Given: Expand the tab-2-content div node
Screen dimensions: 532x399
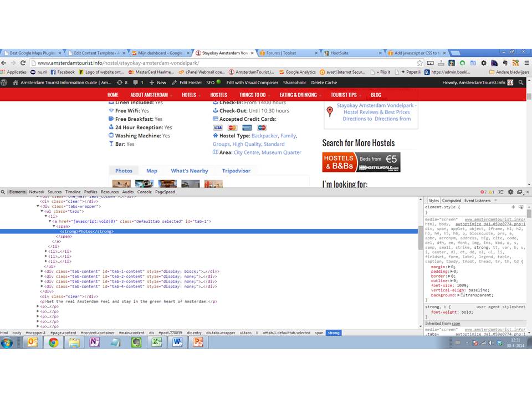Looking at the screenshot, I should click(42, 277).
